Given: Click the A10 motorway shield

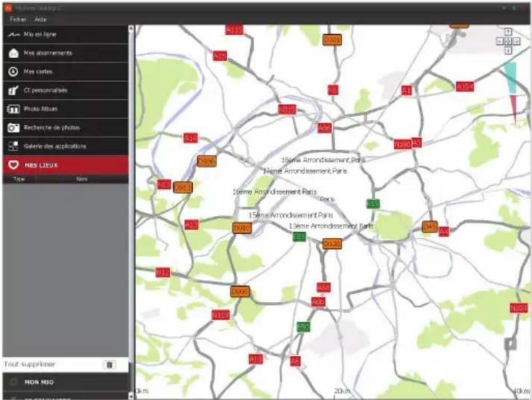Looking at the screenshot, I should 255,359.
